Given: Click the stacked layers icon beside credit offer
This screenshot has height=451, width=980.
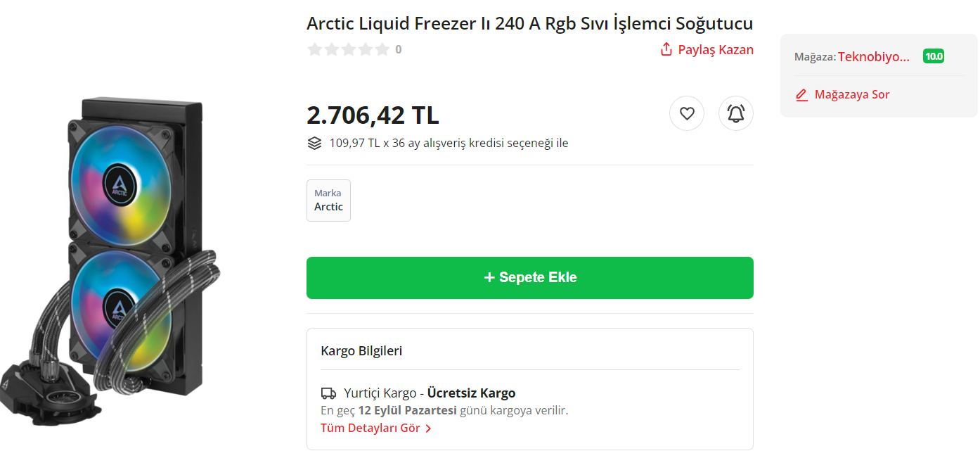Looking at the screenshot, I should click(315, 144).
